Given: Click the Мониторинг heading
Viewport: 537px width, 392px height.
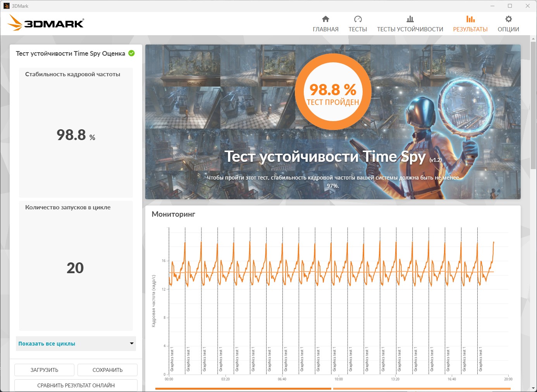Looking at the screenshot, I should tap(174, 214).
